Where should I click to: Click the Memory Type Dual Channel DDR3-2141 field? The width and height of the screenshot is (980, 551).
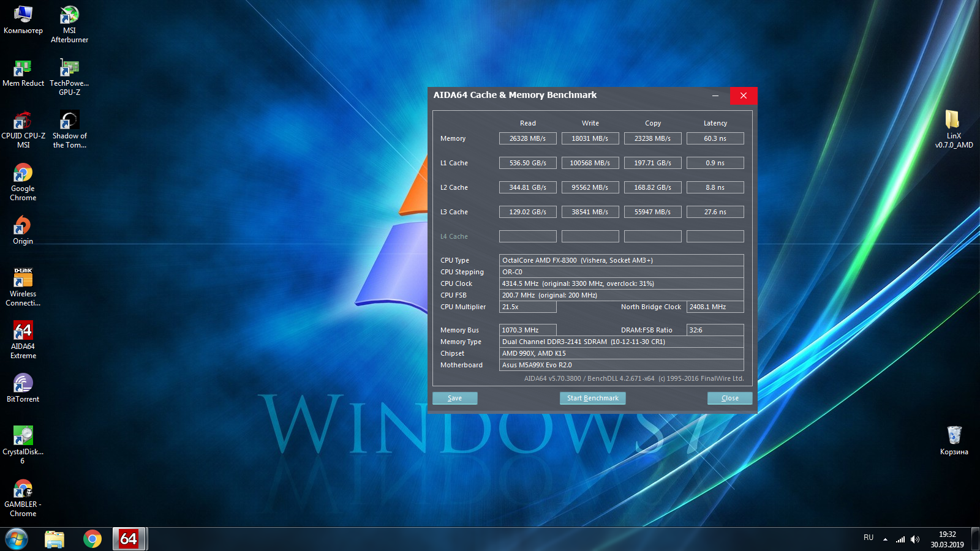pyautogui.click(x=622, y=342)
